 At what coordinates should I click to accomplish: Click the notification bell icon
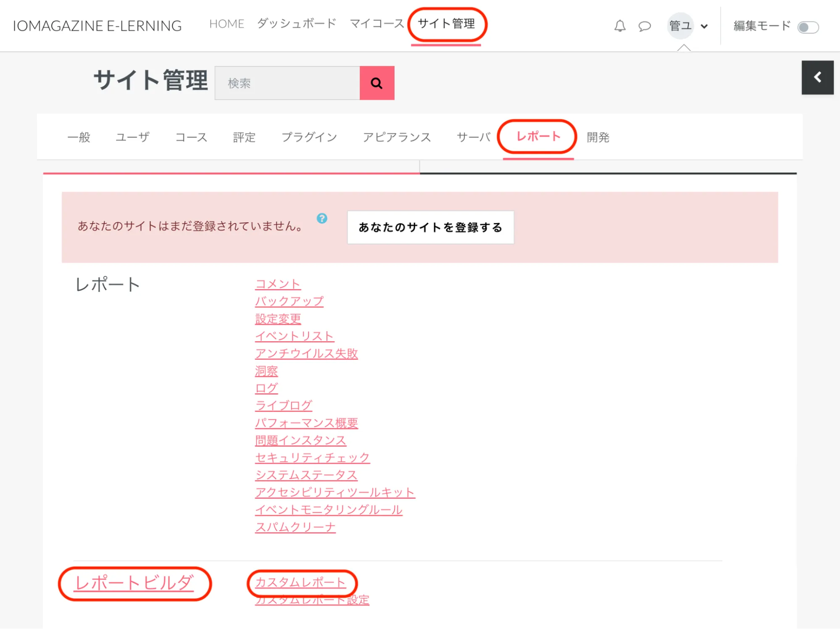click(620, 26)
